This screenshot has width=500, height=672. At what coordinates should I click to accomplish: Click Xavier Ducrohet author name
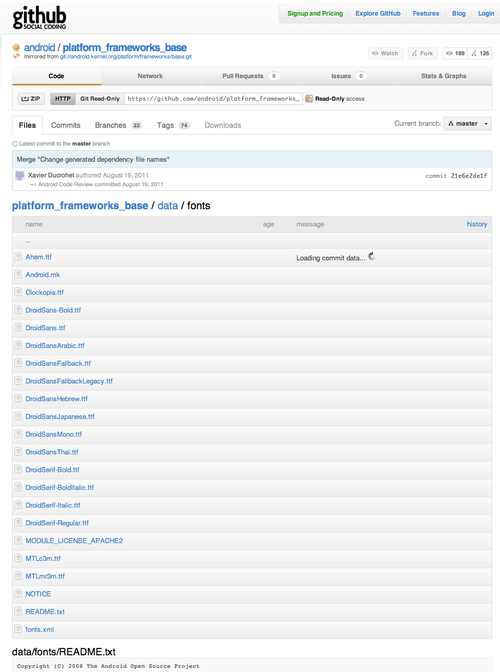(x=51, y=175)
